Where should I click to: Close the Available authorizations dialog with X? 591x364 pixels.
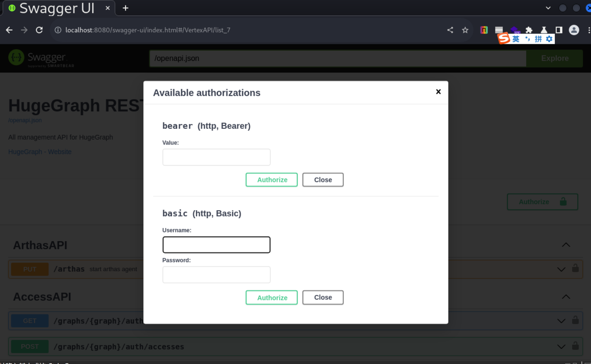[x=438, y=92]
